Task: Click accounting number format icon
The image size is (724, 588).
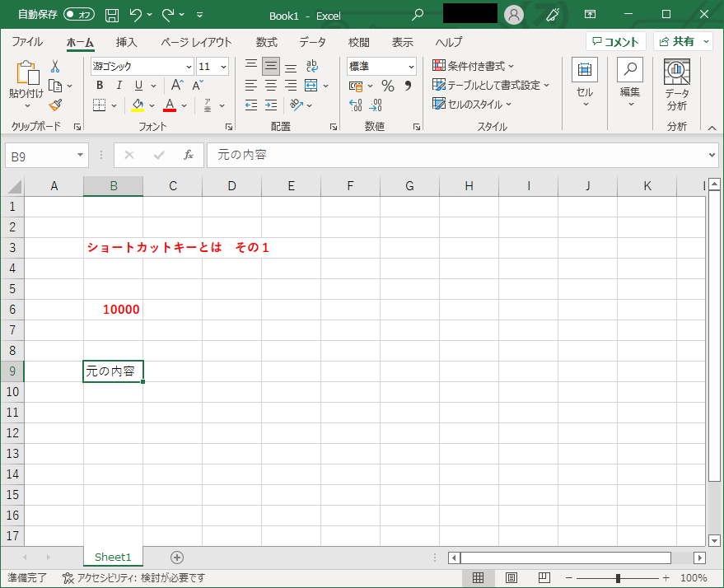Action: point(356,86)
